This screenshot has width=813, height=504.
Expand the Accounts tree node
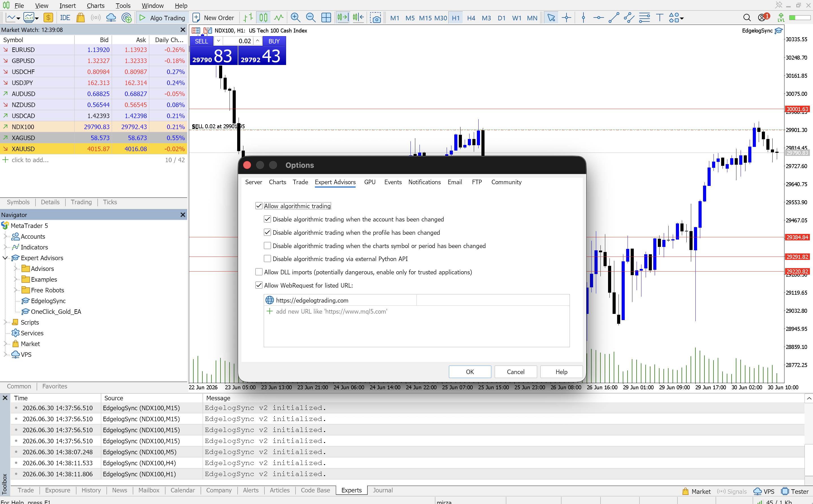click(5, 236)
